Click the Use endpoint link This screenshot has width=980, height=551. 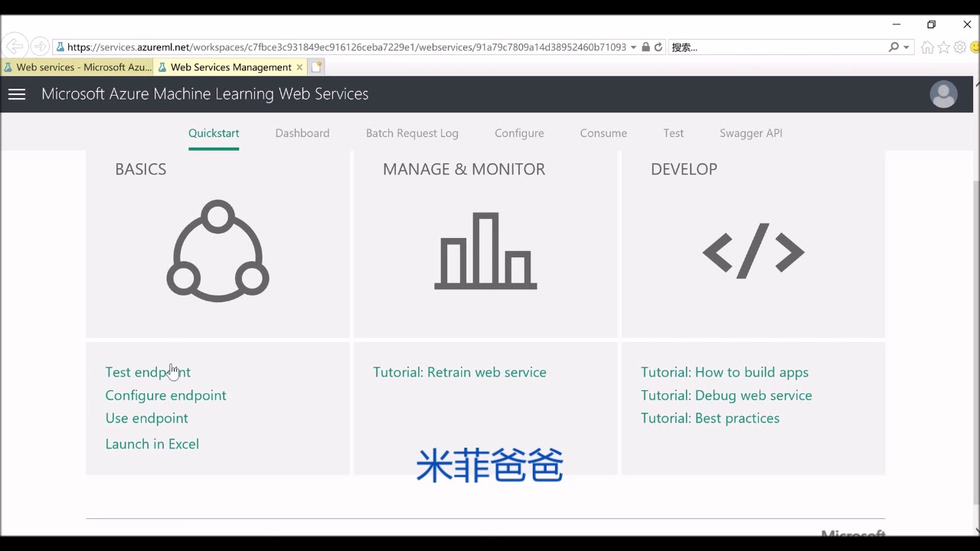(147, 418)
